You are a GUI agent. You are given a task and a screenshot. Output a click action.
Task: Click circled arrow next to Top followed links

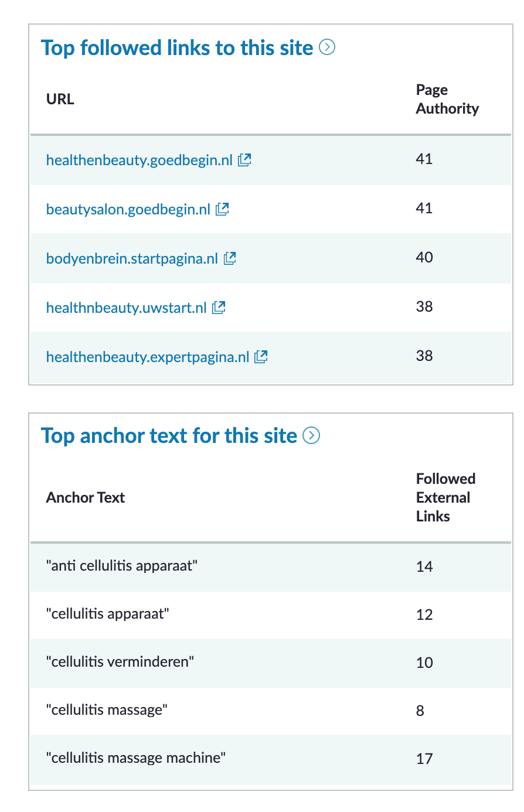click(327, 47)
